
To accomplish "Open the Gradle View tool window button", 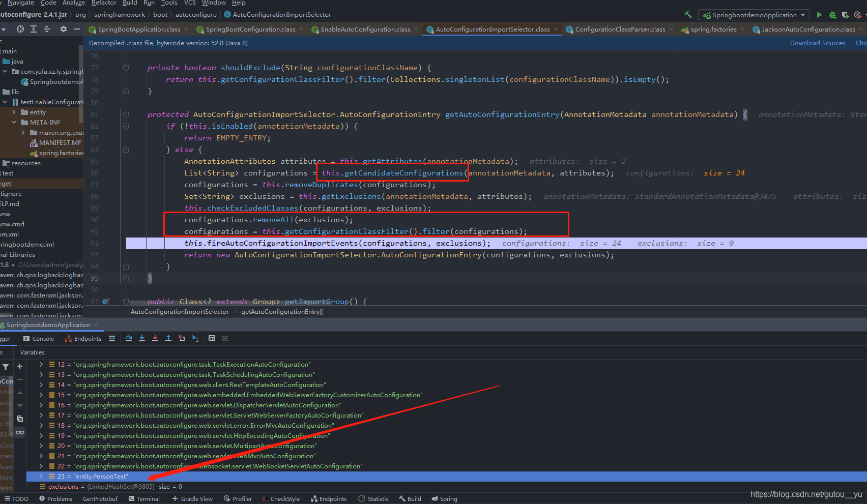I will 192,499.
